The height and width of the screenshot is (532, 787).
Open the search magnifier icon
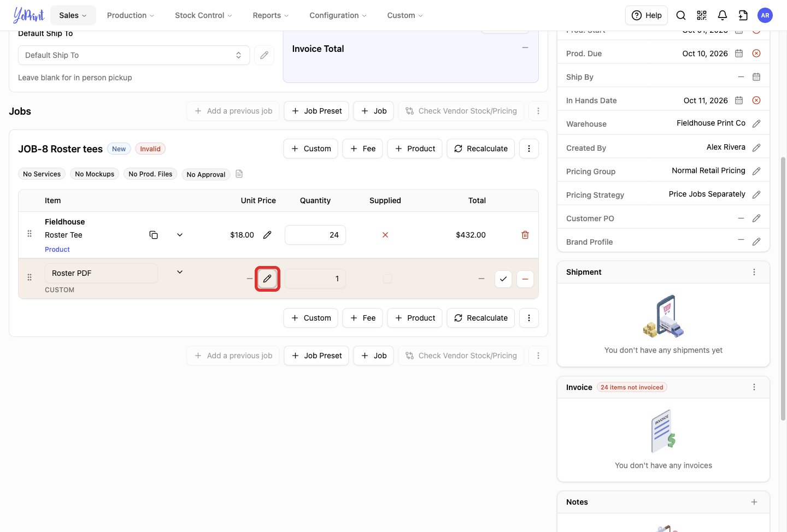tap(681, 15)
